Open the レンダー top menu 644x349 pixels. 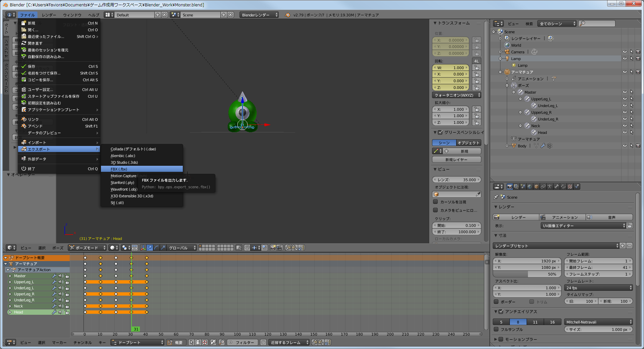pyautogui.click(x=49, y=15)
